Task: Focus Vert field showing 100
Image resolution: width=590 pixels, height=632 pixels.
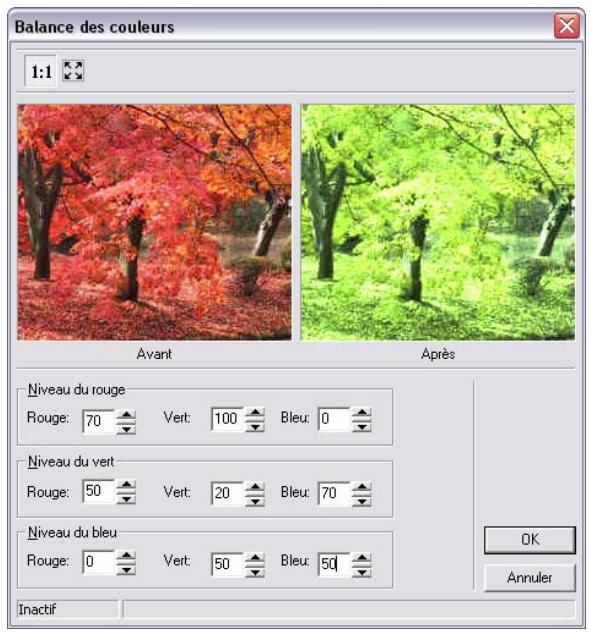Action: [228, 419]
